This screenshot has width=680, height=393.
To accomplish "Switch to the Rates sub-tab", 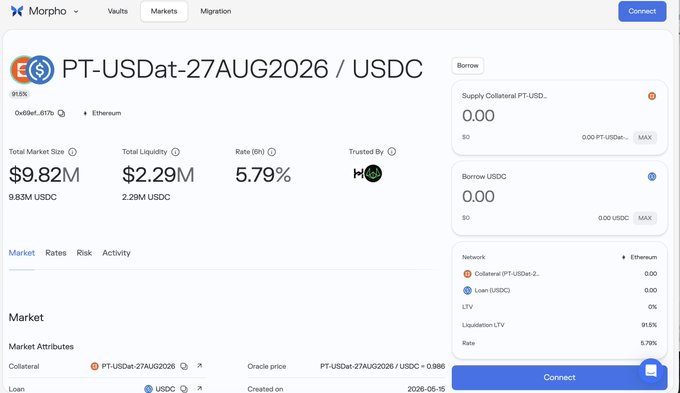I will [x=56, y=253].
